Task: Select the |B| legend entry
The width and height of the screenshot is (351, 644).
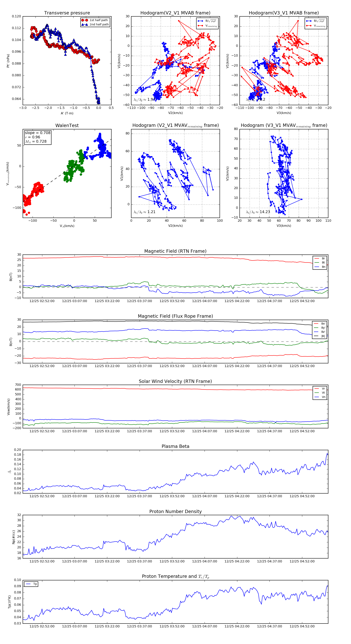Action: [320, 336]
